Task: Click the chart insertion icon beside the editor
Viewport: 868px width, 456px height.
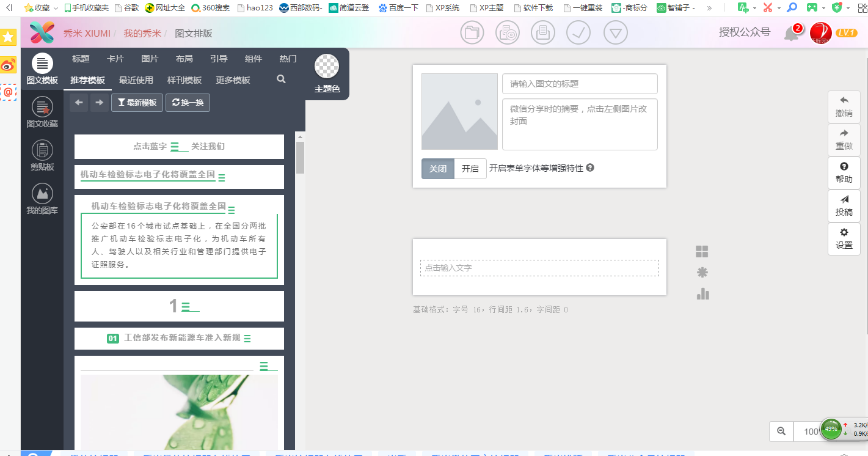Action: 702,294
